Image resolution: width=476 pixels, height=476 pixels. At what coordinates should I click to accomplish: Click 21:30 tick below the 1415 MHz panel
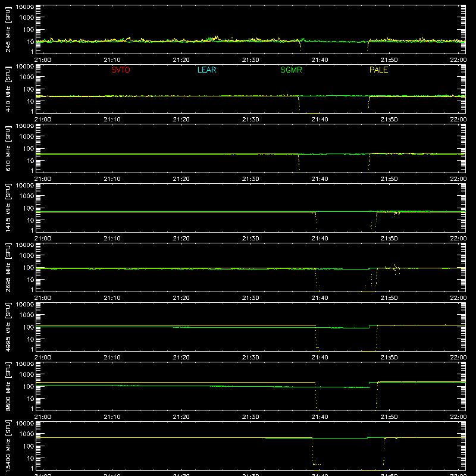tap(250, 239)
